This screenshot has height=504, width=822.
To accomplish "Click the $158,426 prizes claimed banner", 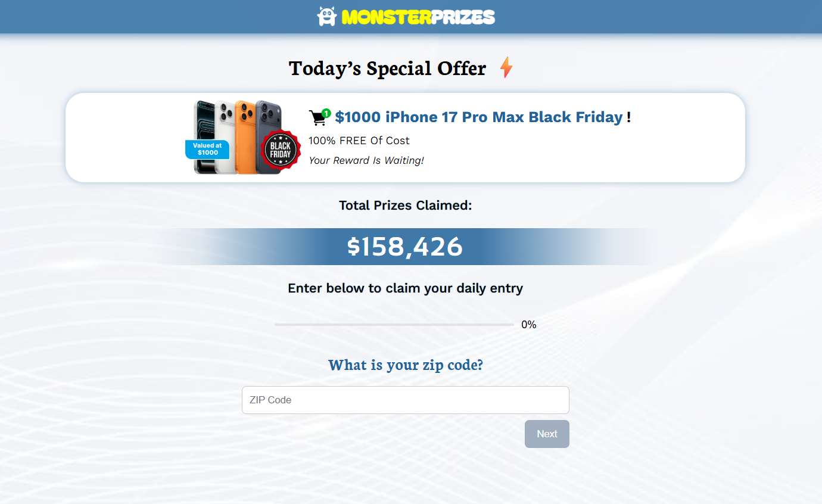I will coord(405,247).
